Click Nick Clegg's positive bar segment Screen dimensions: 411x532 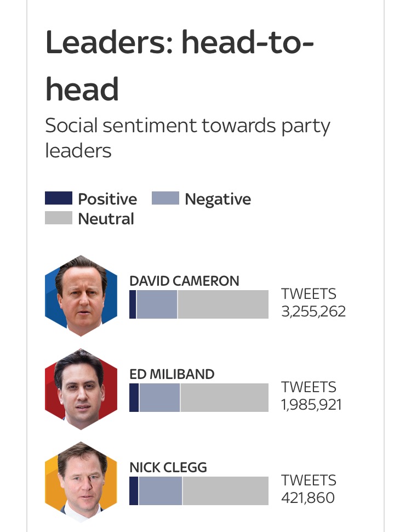(134, 491)
